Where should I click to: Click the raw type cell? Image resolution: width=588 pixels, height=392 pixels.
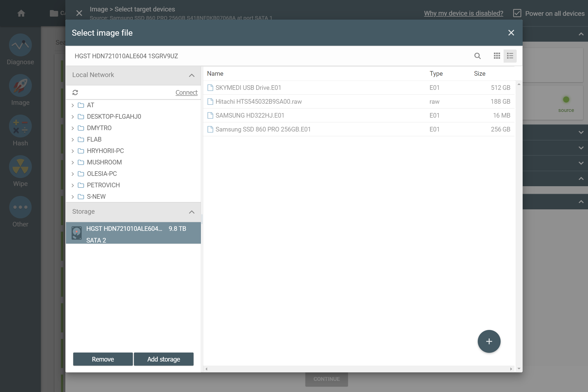(434, 102)
